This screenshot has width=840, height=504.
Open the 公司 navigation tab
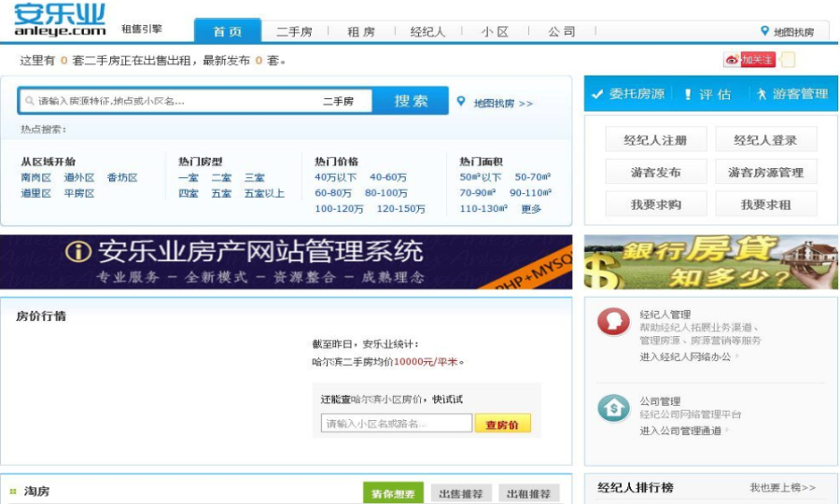click(562, 32)
